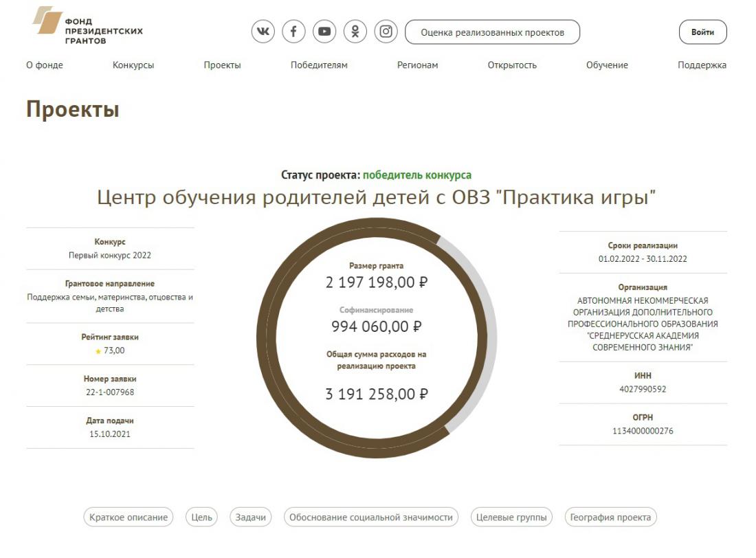Screen dimensions: 756x558
Task: Click the Рейтинг заявки label
Action: click(x=110, y=337)
